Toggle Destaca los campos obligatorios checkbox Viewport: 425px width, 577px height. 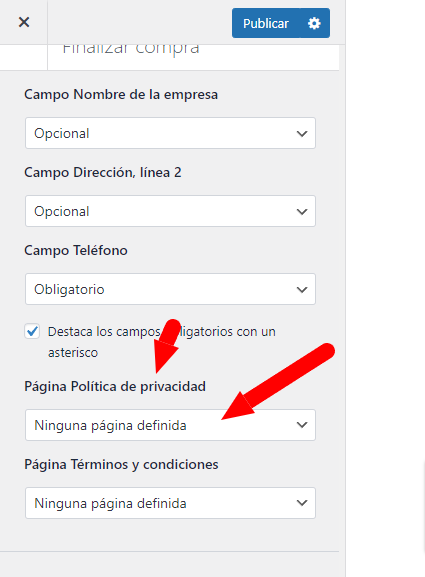(32, 331)
